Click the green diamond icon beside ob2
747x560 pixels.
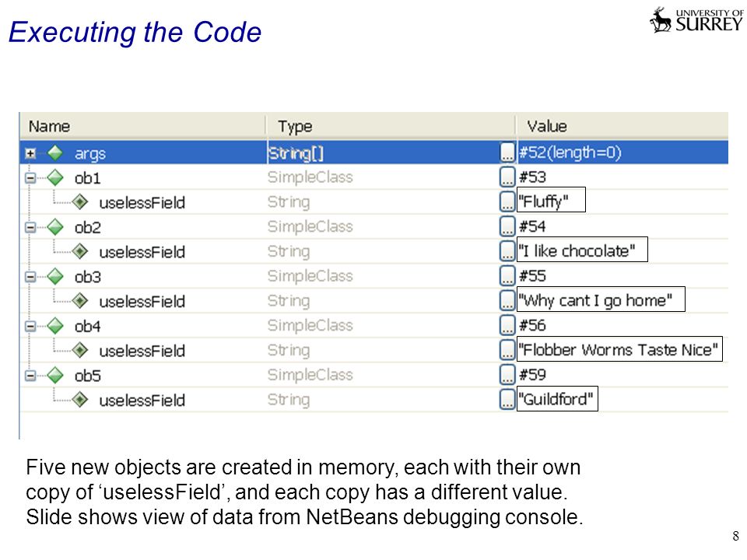click(x=56, y=227)
